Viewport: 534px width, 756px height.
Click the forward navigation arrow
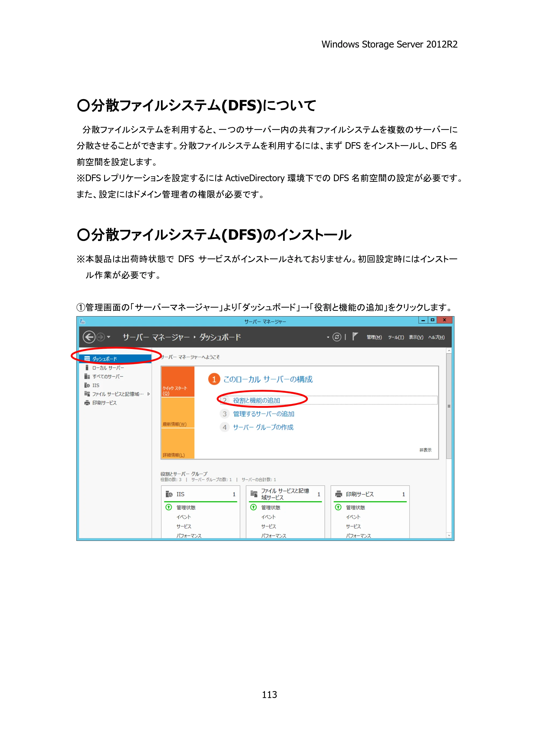click(x=101, y=337)
